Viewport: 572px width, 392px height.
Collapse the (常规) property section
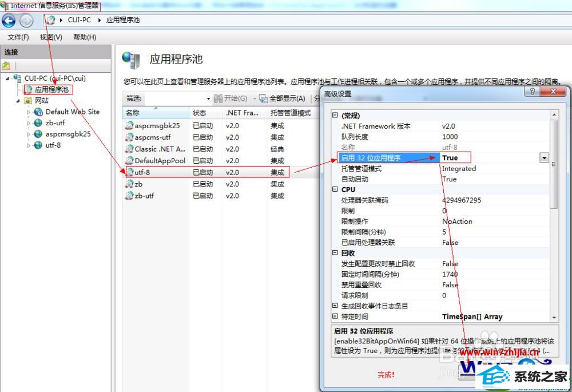(335, 116)
